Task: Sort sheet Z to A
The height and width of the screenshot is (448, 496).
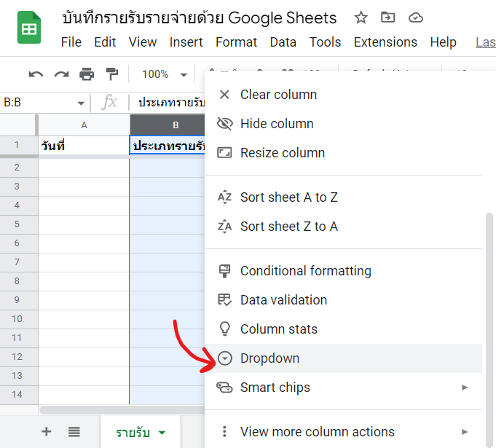Action: point(344,227)
